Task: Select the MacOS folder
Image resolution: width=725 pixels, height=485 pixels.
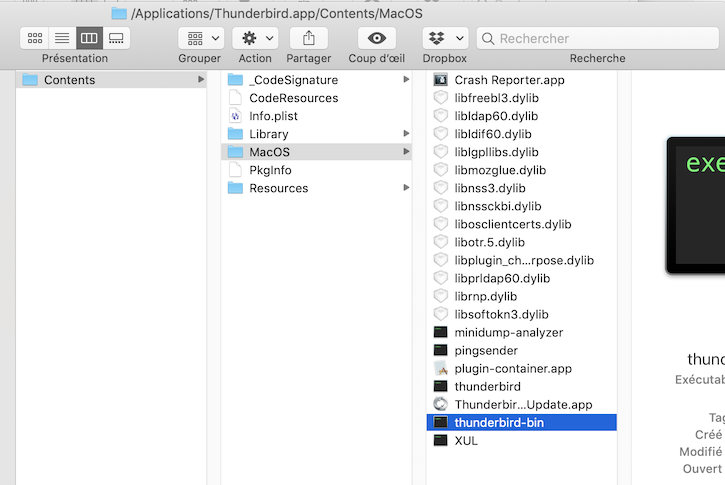Action: [316, 152]
